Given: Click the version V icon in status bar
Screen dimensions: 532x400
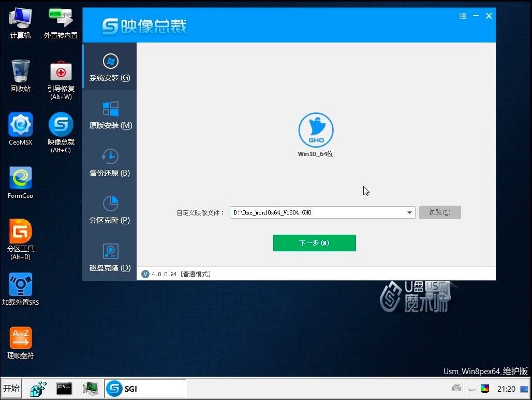Looking at the screenshot, I should coord(145,274).
